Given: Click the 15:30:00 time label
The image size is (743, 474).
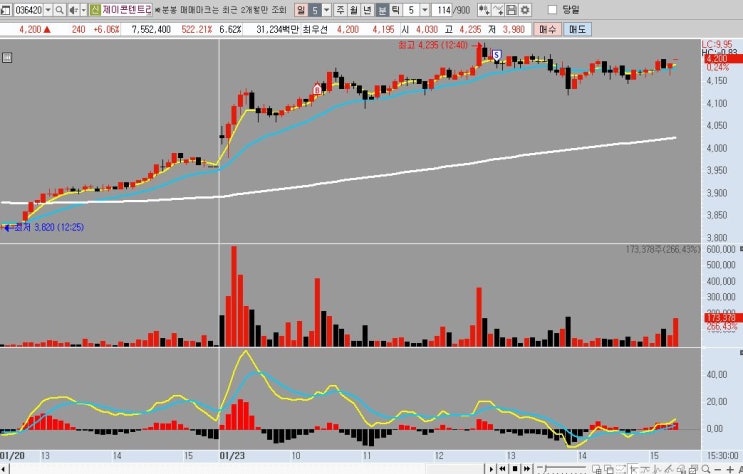Looking at the screenshot, I should pyautogui.click(x=723, y=456).
